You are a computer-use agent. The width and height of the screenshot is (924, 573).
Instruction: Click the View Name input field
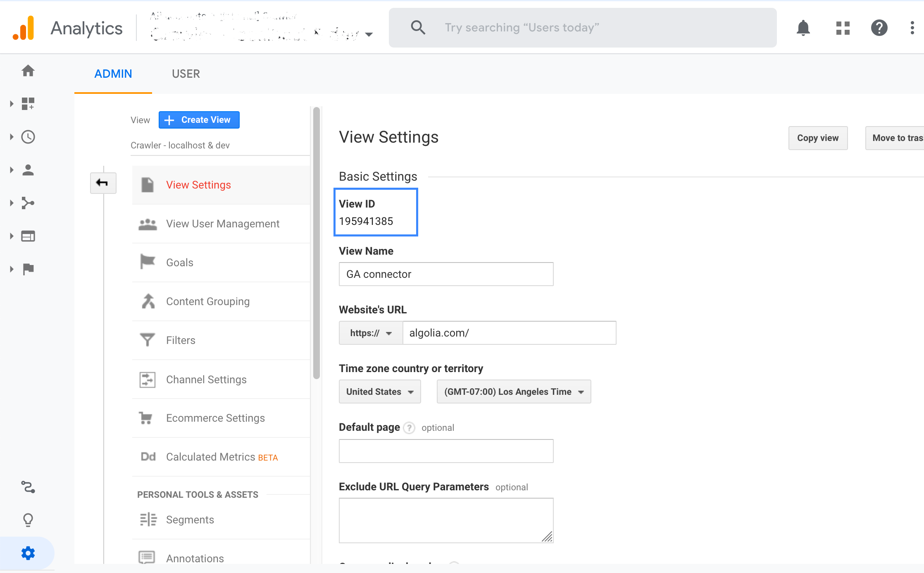coord(445,274)
